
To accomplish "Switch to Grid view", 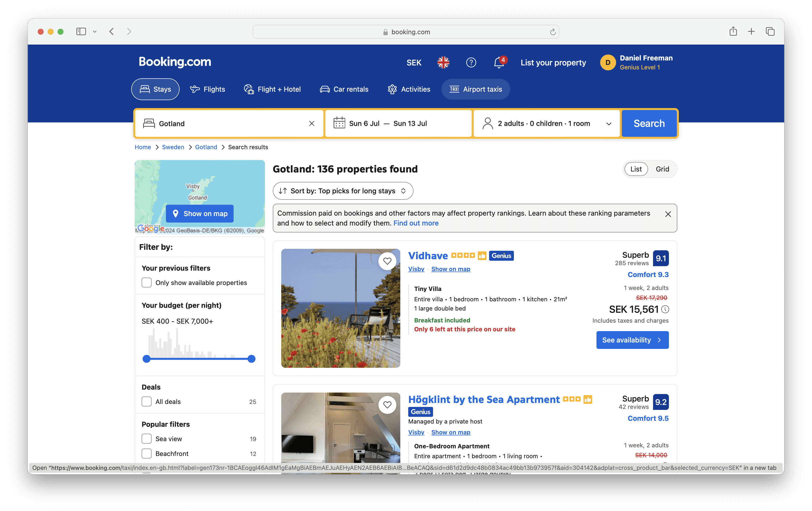I will point(662,169).
